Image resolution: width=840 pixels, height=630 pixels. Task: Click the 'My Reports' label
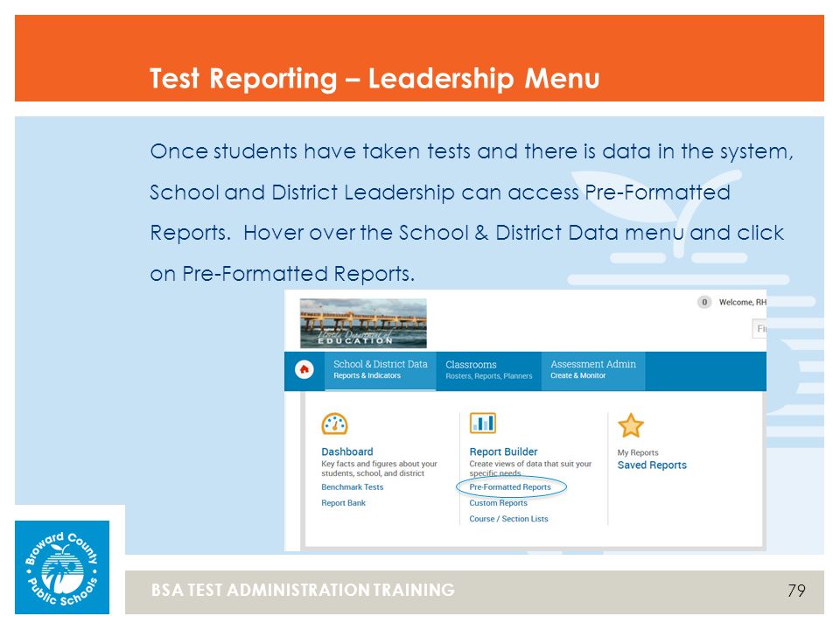click(638, 452)
